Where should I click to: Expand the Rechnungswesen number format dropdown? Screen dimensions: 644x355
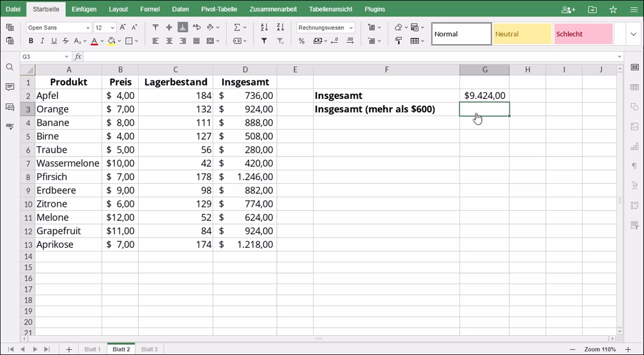pyautogui.click(x=351, y=28)
